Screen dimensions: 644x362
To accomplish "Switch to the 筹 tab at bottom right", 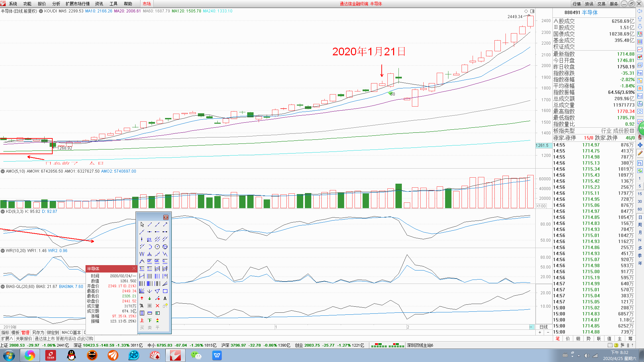I will click(630, 339).
